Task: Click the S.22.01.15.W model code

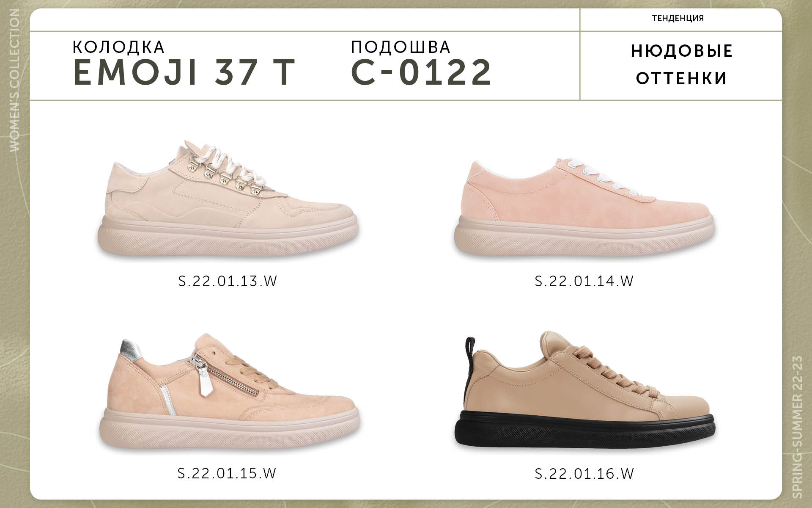Action: (228, 473)
